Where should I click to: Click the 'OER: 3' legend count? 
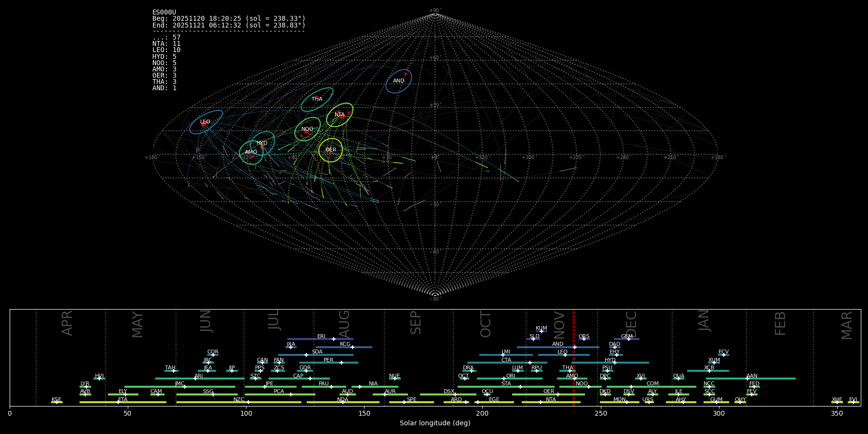[164, 76]
